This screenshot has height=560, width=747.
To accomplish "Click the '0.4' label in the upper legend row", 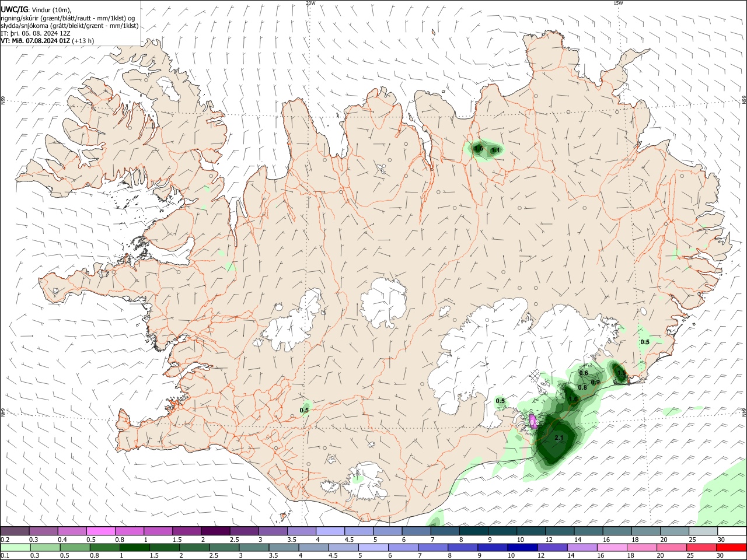I will (62, 540).
